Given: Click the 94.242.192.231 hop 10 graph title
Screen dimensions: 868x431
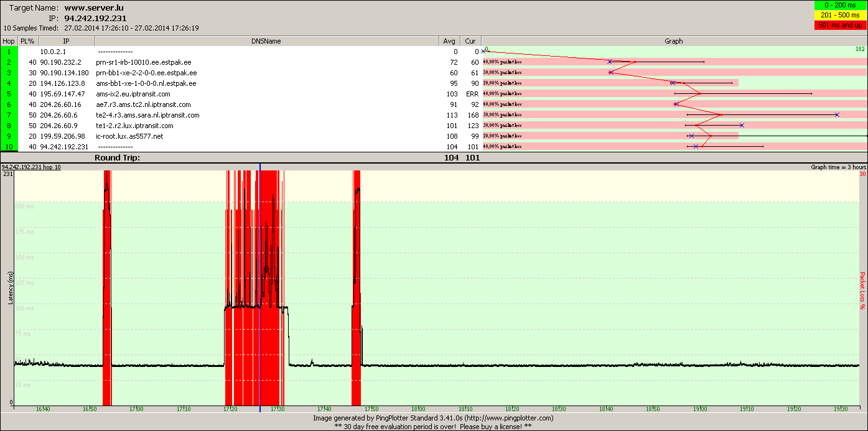Looking at the screenshot, I should coord(31,167).
